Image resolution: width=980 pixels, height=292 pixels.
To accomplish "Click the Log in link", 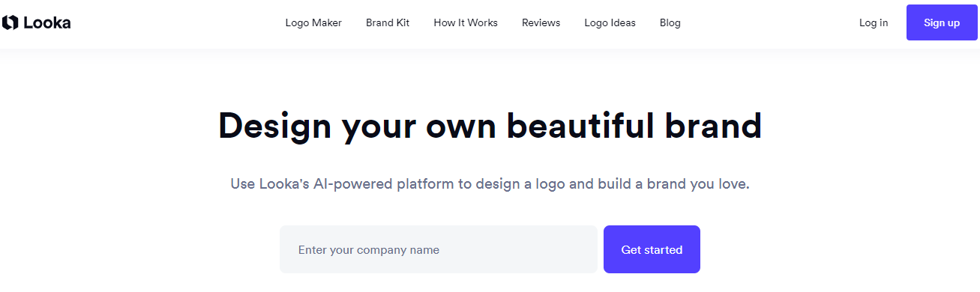I will (x=874, y=22).
